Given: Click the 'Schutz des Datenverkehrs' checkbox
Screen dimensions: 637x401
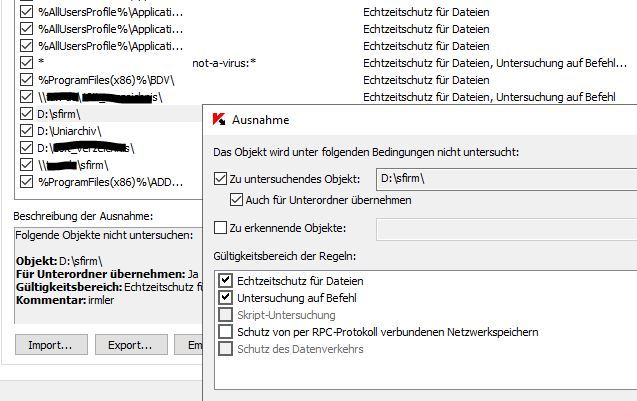Looking at the screenshot, I should 225,349.
